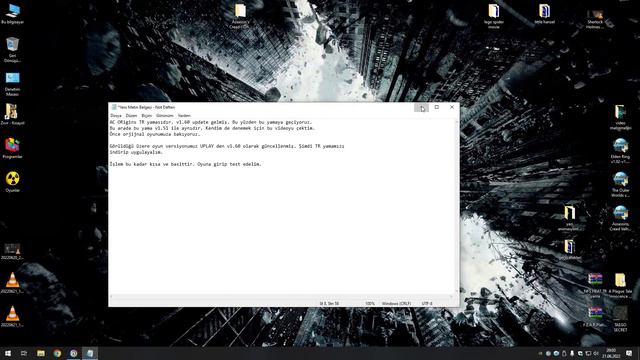Viewport: 640px width, 360px height.
Task: Open the Düzen menu in Notepad
Action: pyautogui.click(x=131, y=116)
